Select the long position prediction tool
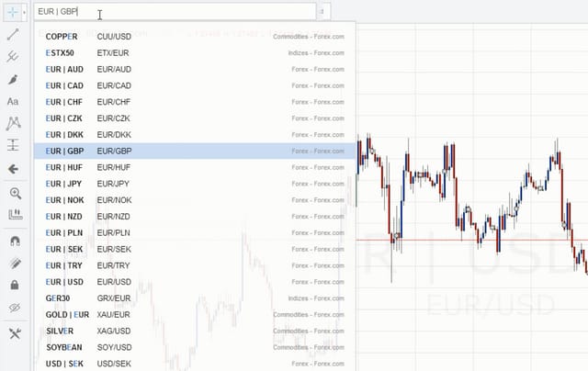Screen dimensions: 588x371 coord(13,145)
